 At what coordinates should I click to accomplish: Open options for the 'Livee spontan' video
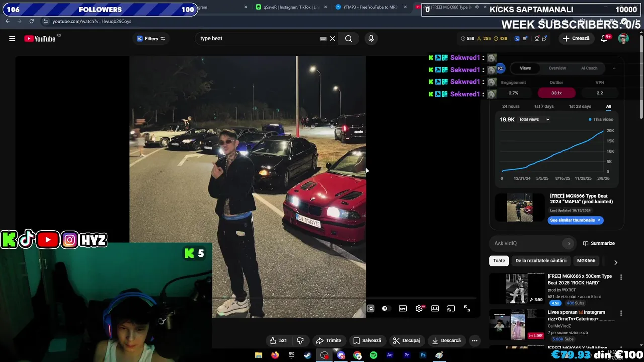[x=621, y=313]
